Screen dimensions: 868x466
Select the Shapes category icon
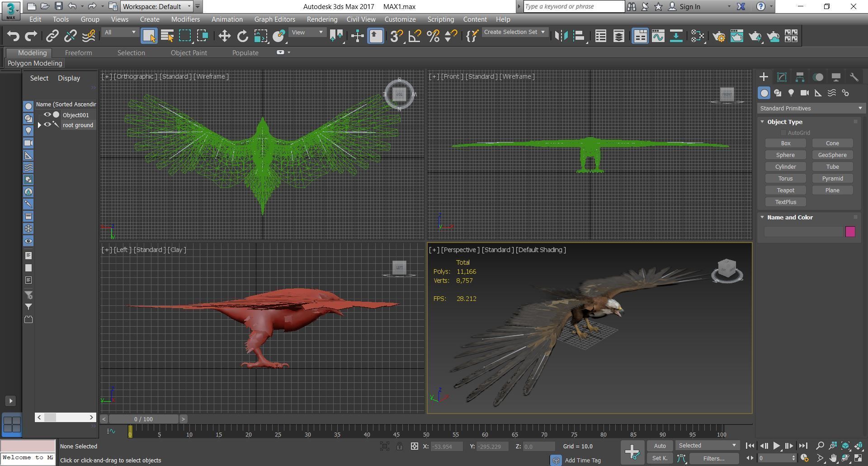(x=778, y=93)
